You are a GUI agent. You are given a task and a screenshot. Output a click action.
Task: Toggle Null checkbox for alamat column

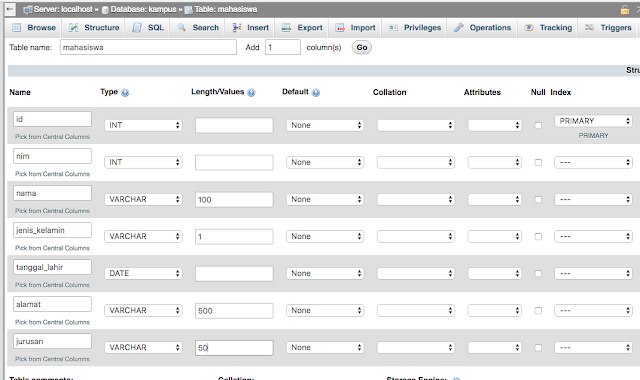538,311
